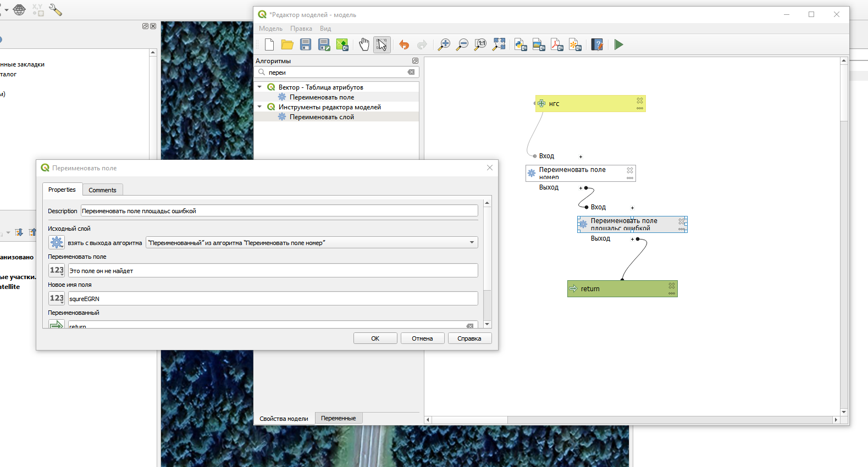
Task: Select the Pan hand tool
Action: click(x=364, y=45)
